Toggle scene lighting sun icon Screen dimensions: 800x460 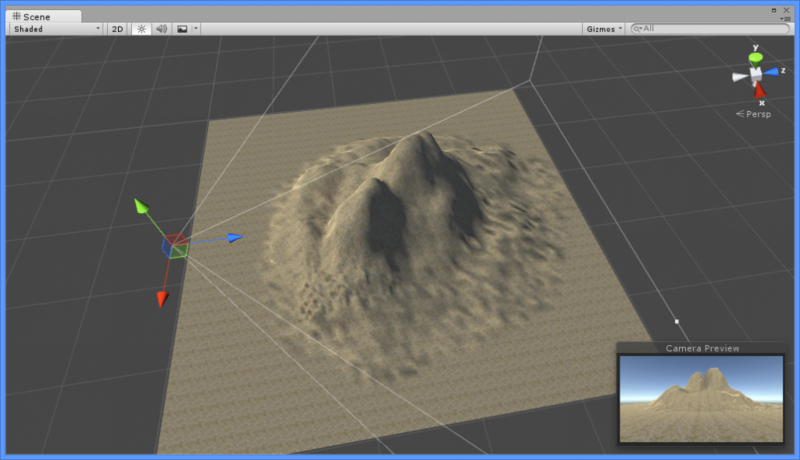click(141, 29)
